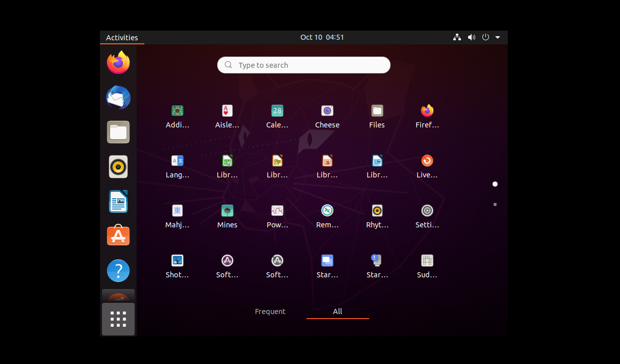The width and height of the screenshot is (620, 364).
Task: Launch LibreOffice Draw yellow icon
Action: click(277, 166)
